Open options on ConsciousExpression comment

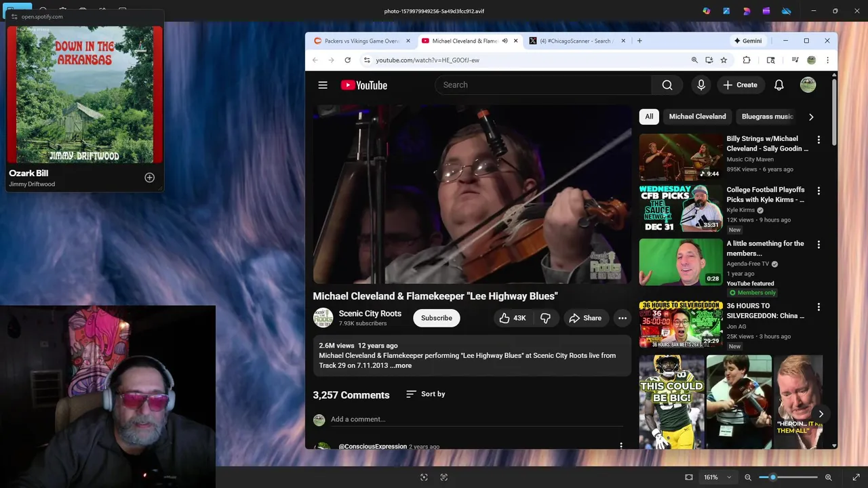click(x=621, y=445)
